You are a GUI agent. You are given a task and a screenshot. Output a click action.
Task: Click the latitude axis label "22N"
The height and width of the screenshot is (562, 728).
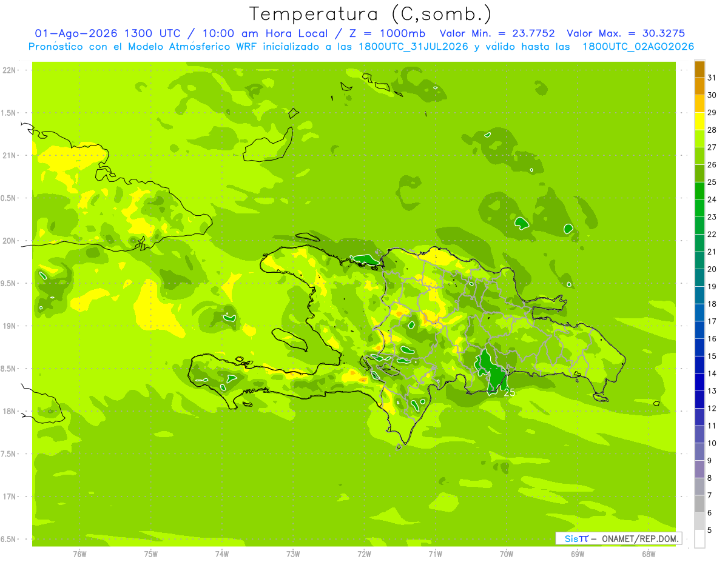click(x=10, y=70)
